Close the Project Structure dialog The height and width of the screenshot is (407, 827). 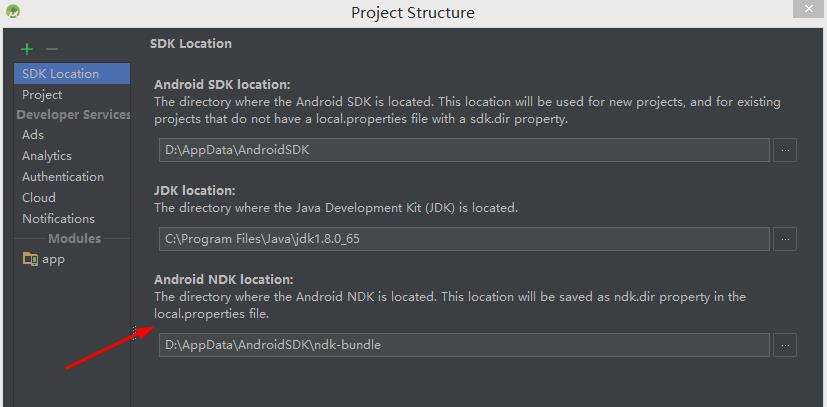click(x=809, y=9)
